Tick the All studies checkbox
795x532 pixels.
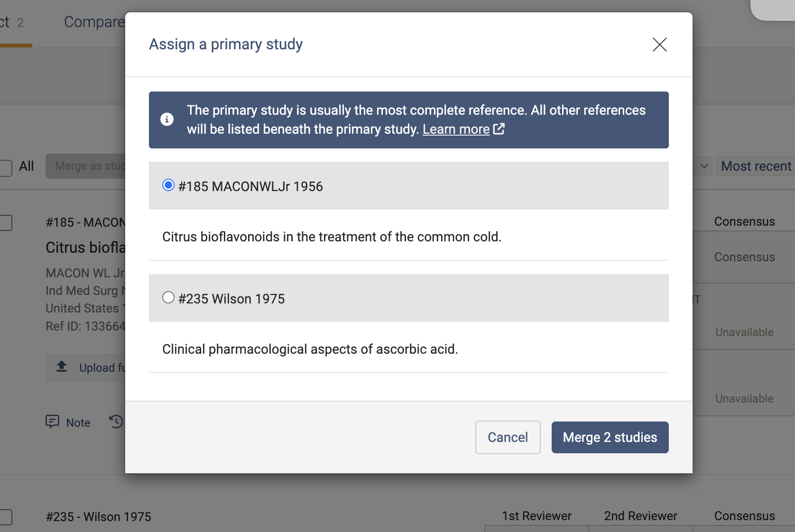pyautogui.click(x=6, y=167)
